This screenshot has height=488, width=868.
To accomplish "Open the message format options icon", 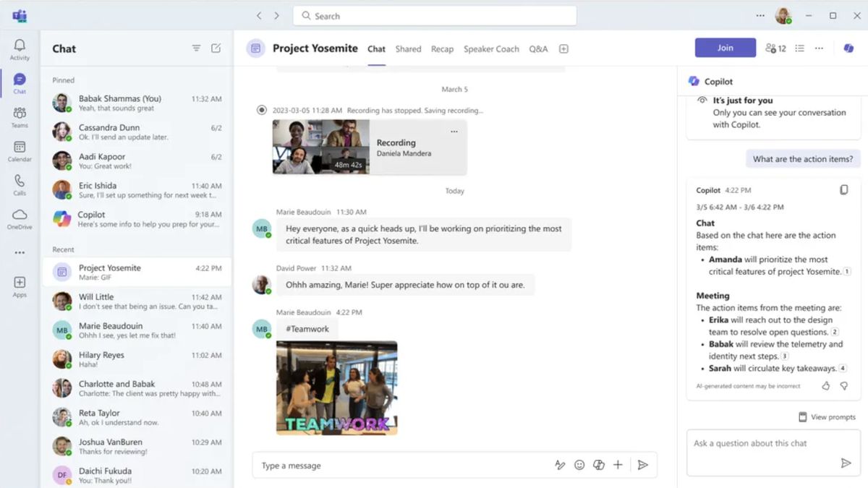I will (560, 466).
